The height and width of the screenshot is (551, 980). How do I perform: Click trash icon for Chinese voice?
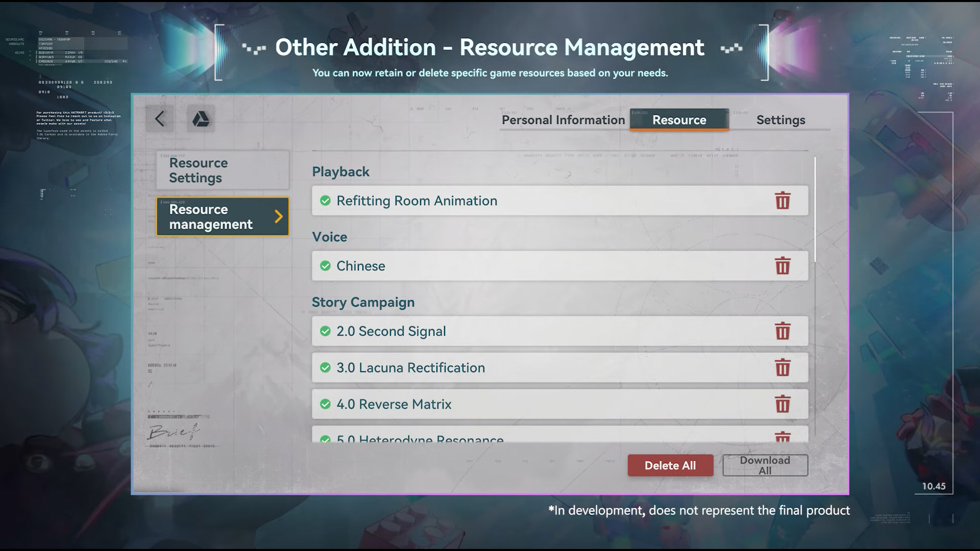pos(782,266)
